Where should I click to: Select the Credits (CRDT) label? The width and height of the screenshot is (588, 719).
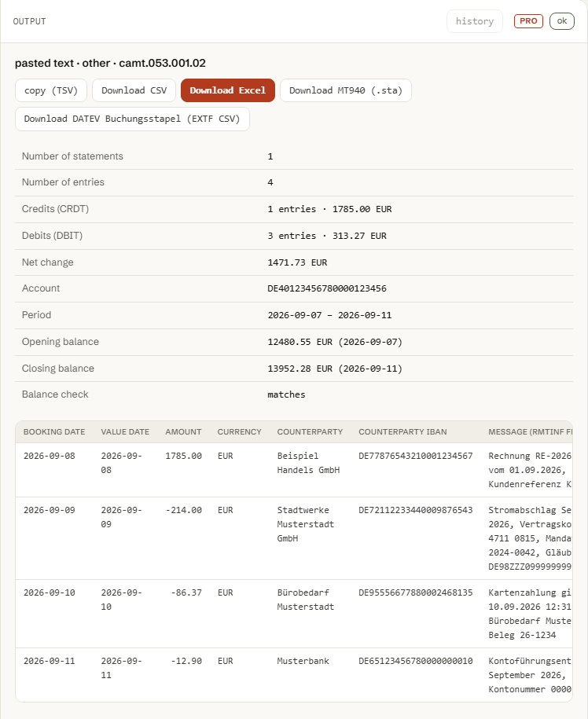[55, 209]
